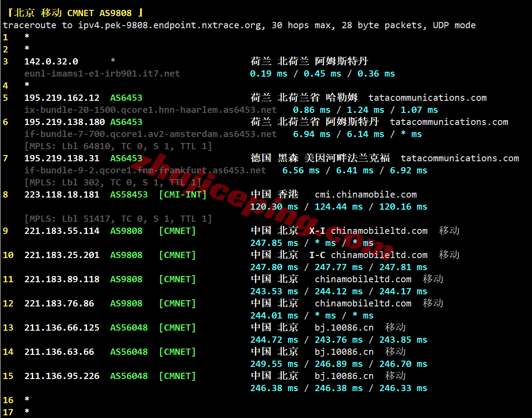This screenshot has height=418, width=532.
Task: Click AS56048 on the 211.136.66.125 row
Action: click(129, 328)
